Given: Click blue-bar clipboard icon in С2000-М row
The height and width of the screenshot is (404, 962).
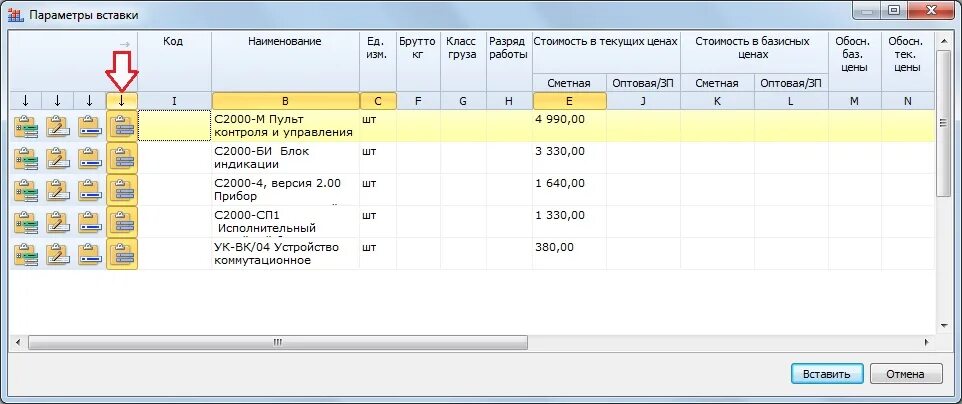Looking at the screenshot, I should coord(90,126).
